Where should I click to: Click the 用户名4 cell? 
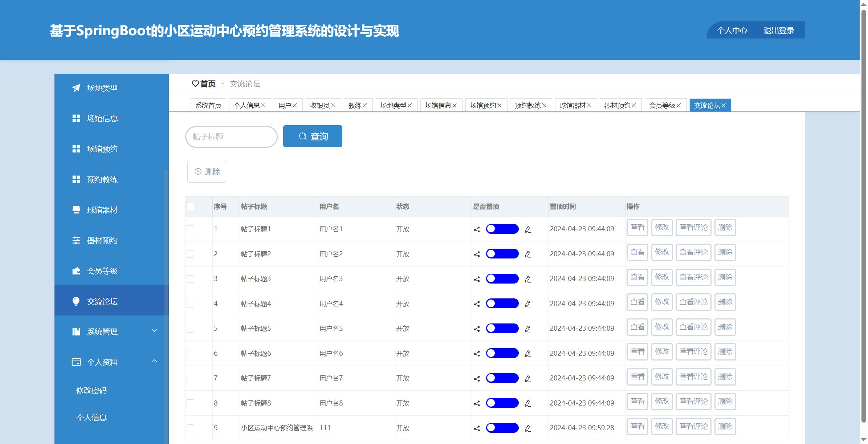click(331, 304)
